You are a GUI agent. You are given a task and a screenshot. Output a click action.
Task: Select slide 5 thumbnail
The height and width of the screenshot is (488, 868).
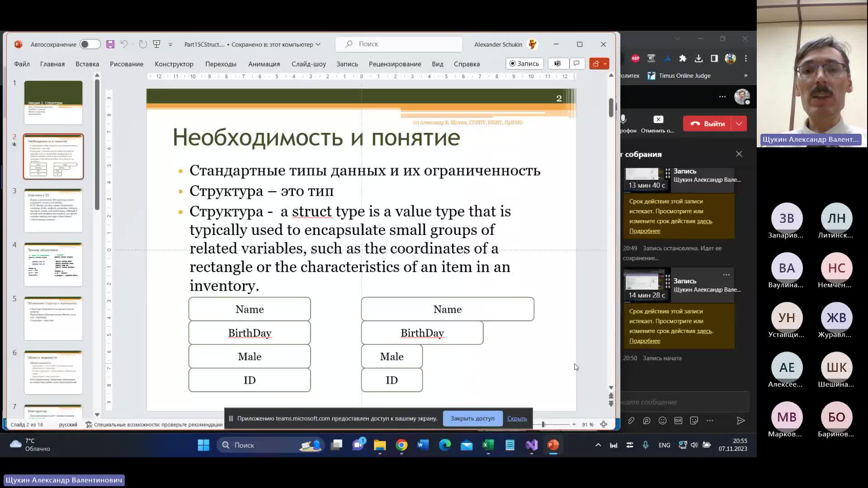pyautogui.click(x=53, y=319)
